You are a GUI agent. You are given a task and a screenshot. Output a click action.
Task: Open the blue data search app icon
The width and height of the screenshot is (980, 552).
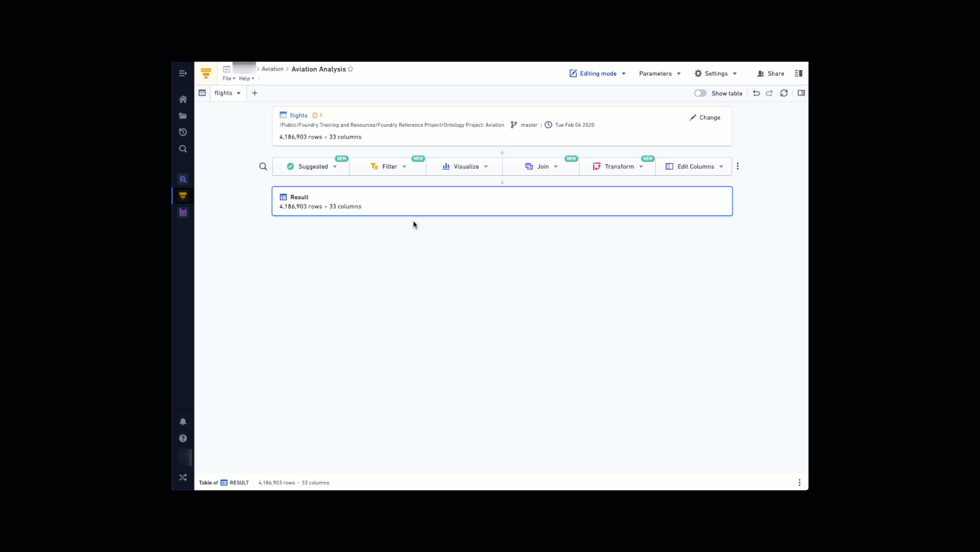[183, 179]
